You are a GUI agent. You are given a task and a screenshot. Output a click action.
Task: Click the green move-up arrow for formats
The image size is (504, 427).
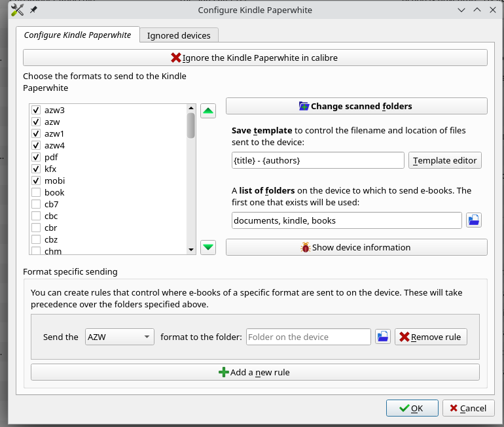(208, 111)
